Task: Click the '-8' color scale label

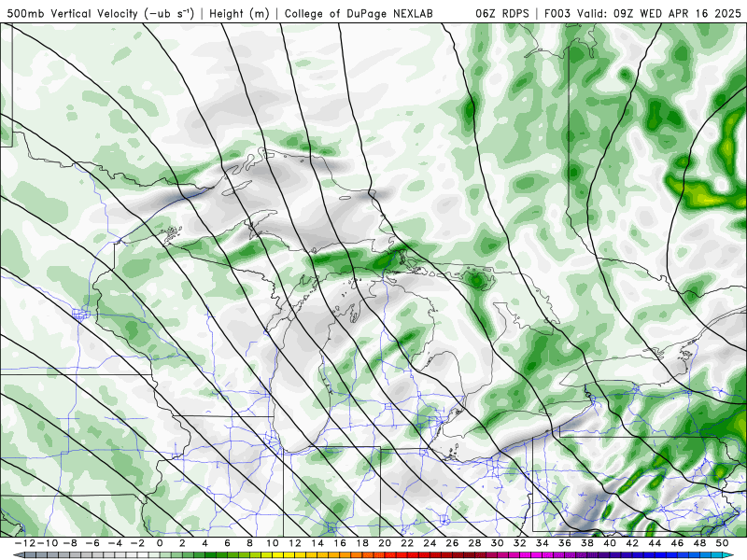Action: tap(69, 543)
